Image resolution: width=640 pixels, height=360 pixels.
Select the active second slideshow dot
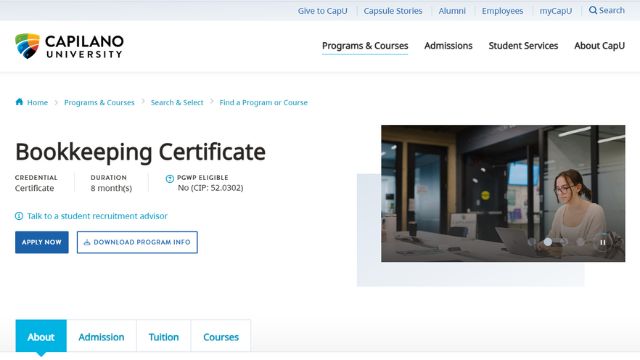(x=548, y=242)
